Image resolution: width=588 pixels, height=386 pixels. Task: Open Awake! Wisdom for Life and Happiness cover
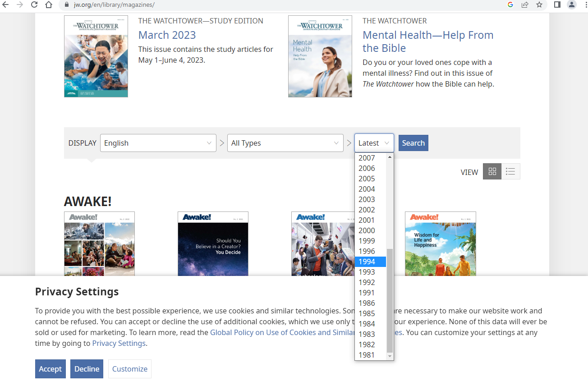click(x=441, y=244)
